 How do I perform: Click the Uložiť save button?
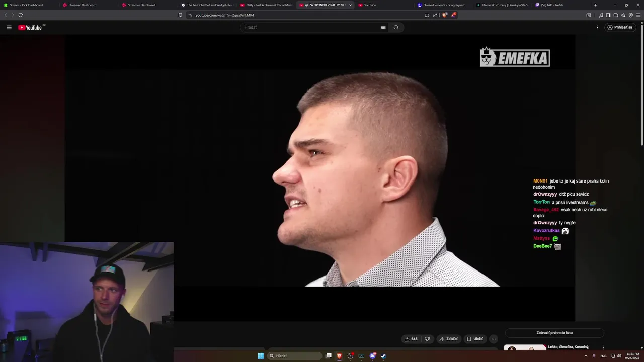pos(475,339)
